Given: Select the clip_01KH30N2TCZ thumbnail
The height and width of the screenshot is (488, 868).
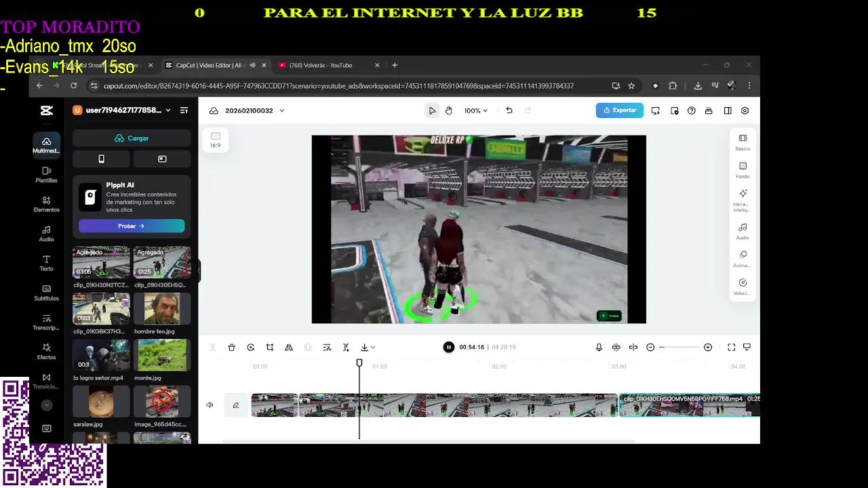Looking at the screenshot, I should point(101,262).
